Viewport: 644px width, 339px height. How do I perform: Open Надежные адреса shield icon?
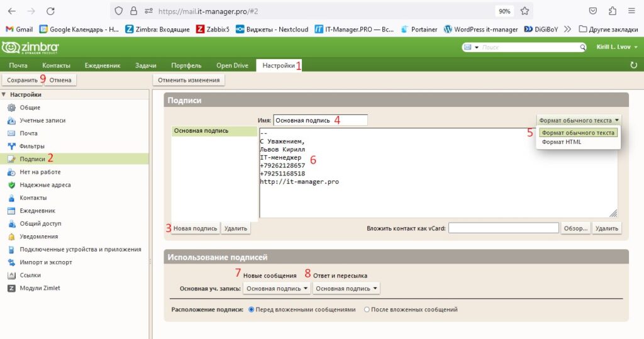11,185
